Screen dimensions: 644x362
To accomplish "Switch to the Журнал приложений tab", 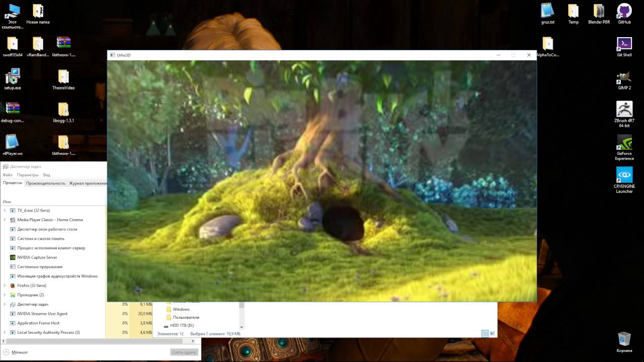I will (87, 183).
